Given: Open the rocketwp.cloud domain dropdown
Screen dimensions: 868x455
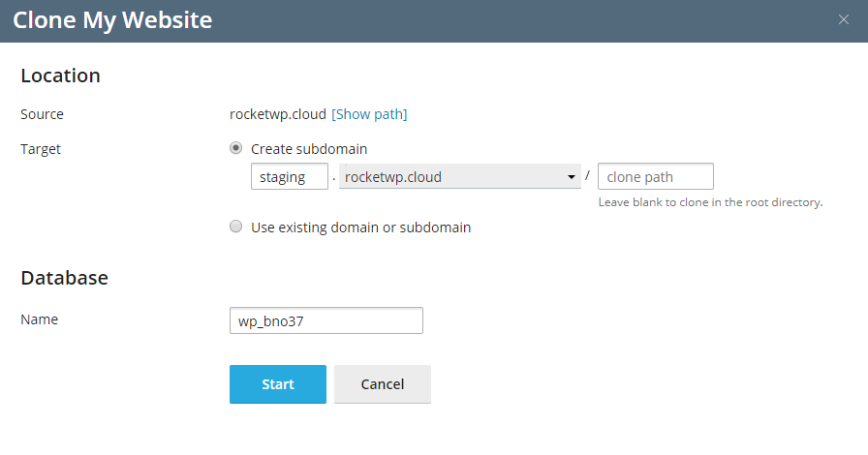Looking at the screenshot, I should [460, 176].
